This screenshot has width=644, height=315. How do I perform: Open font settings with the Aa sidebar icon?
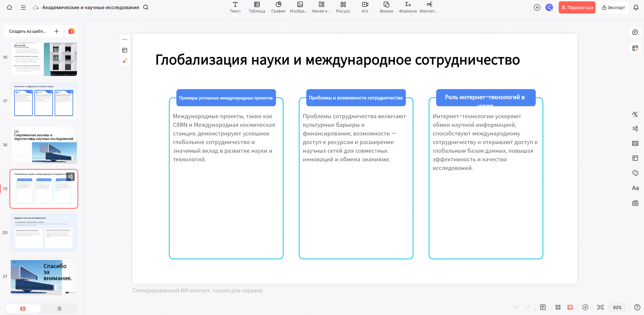click(x=635, y=188)
